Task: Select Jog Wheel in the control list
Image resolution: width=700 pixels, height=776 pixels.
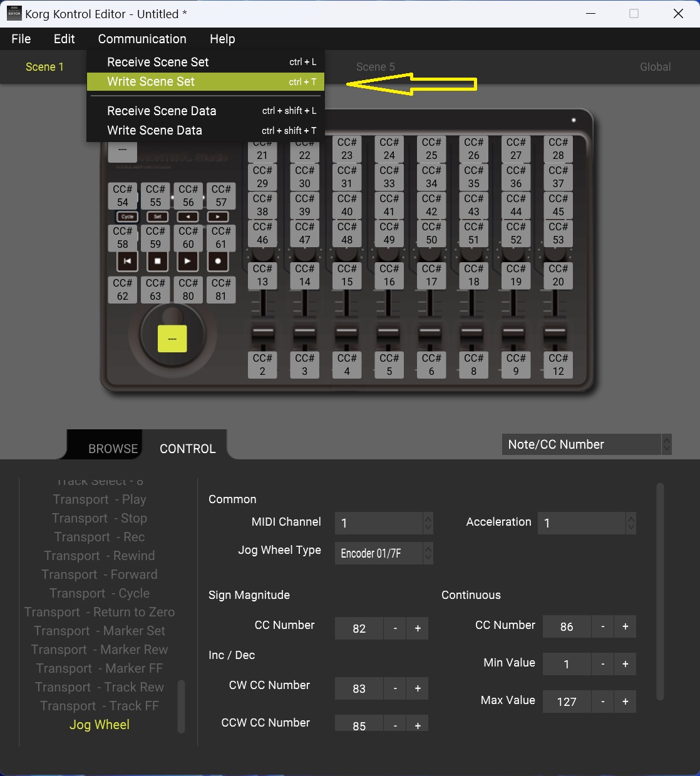Action: pos(100,725)
